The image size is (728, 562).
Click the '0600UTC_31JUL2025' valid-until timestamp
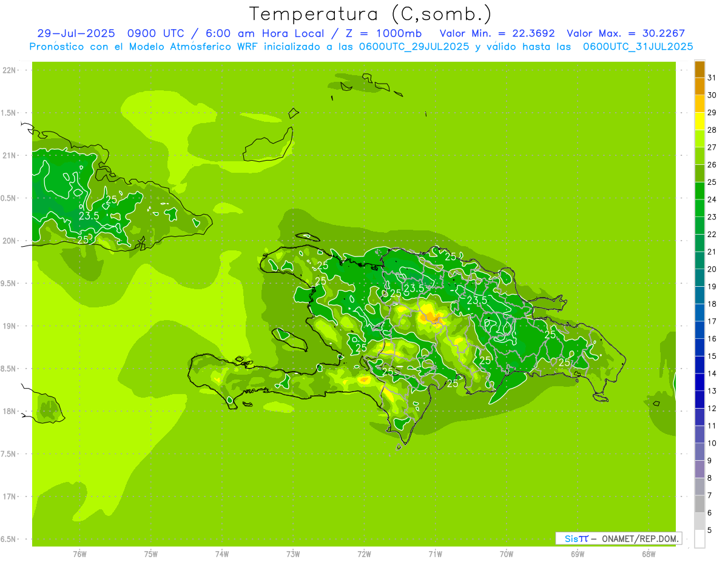(x=638, y=47)
